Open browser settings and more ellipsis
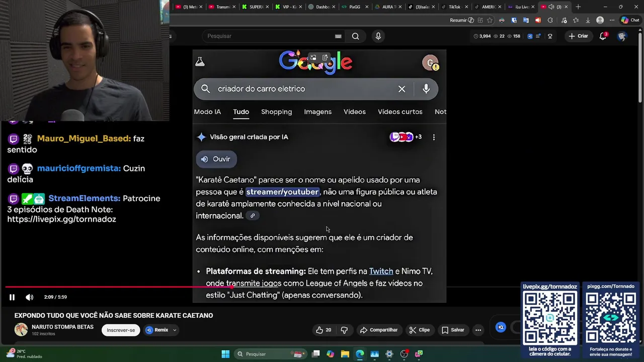 tap(612, 20)
